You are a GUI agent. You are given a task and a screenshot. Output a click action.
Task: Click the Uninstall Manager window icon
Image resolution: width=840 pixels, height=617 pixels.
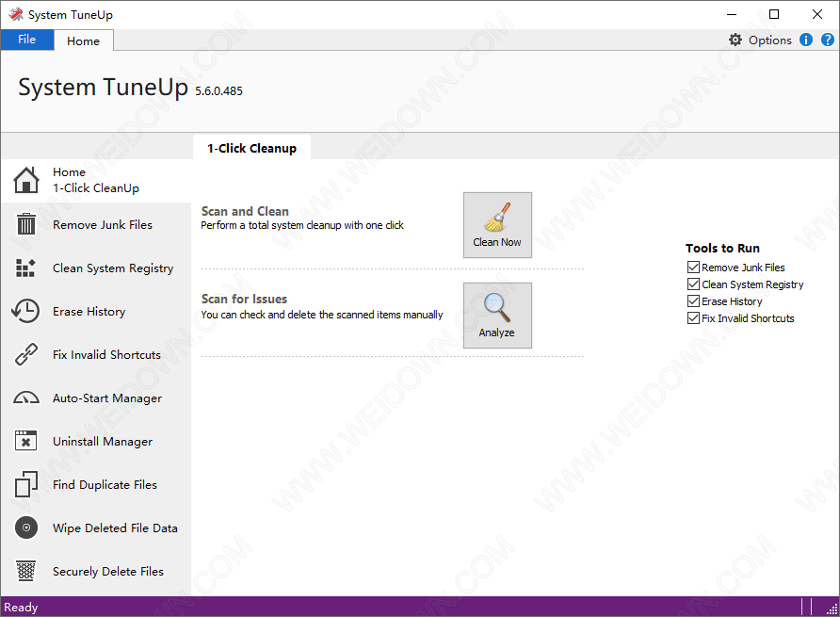25,441
